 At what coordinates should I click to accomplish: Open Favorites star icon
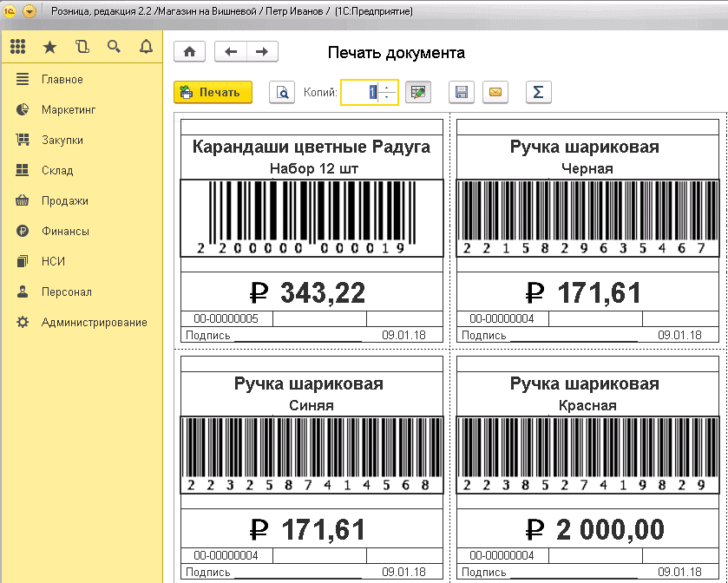[49, 47]
